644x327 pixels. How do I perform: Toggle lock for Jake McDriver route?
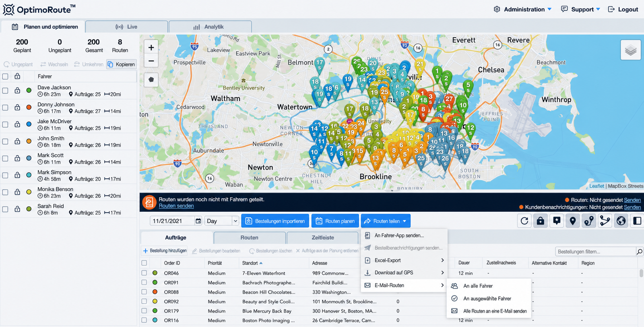(x=17, y=124)
